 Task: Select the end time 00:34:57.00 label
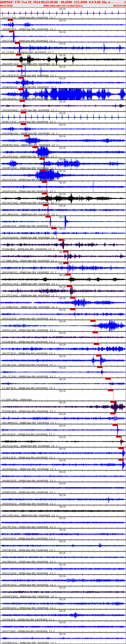click(x=119, y=6)
